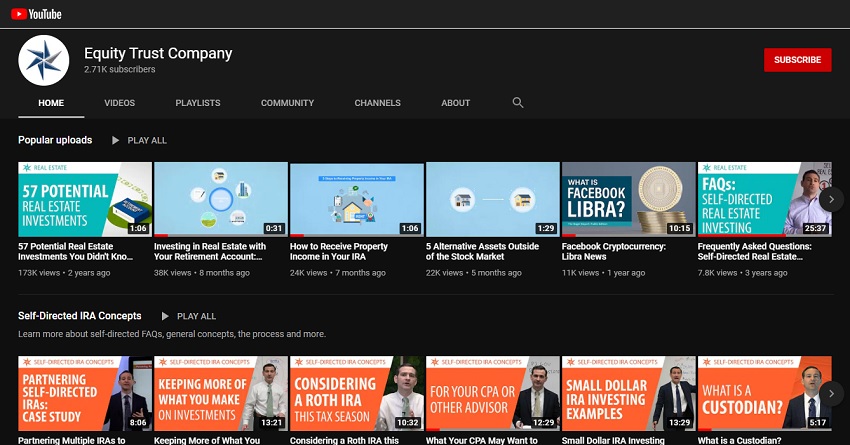Viewport: 850px width, 445px height.
Task: Click '11K views • 1 year ago' text
Action: [x=603, y=273]
